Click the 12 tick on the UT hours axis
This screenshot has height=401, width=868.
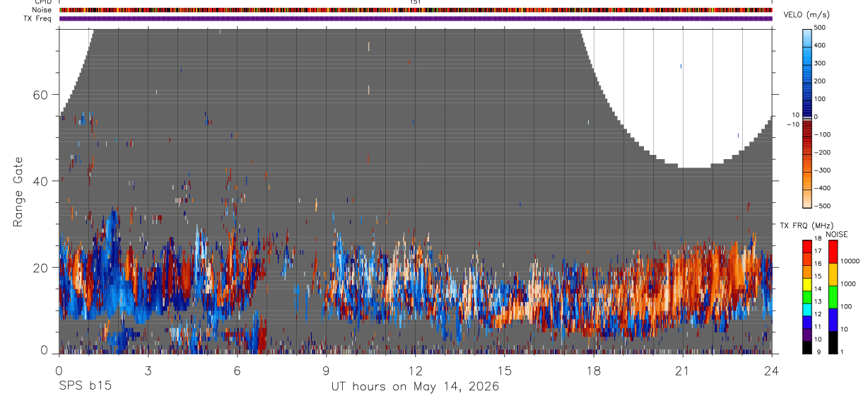coord(416,370)
